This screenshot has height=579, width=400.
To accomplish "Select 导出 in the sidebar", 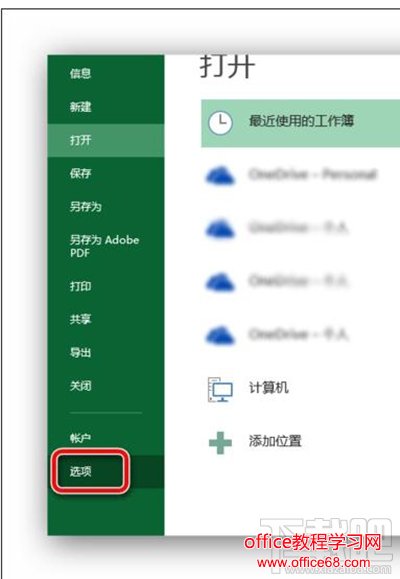I will [x=80, y=353].
